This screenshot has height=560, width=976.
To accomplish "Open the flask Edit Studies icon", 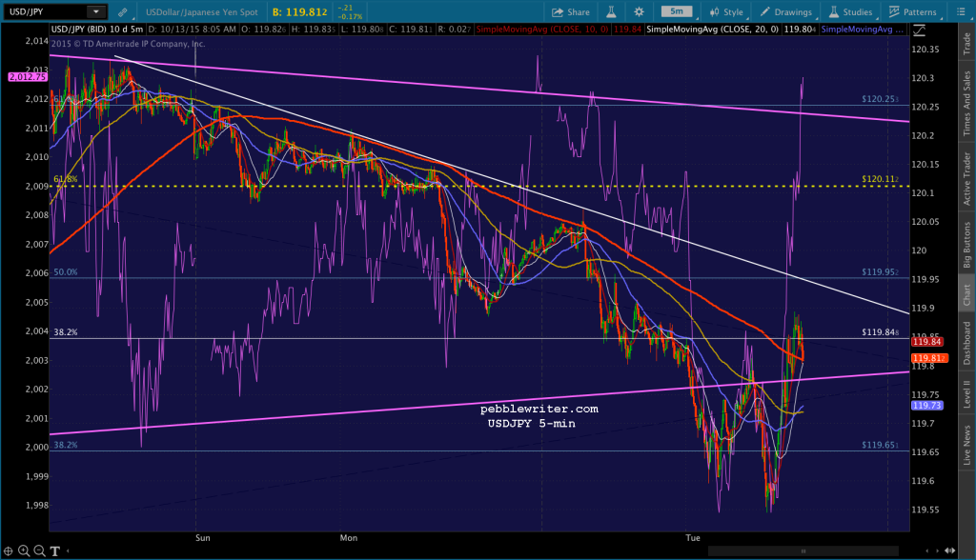I will click(x=611, y=11).
